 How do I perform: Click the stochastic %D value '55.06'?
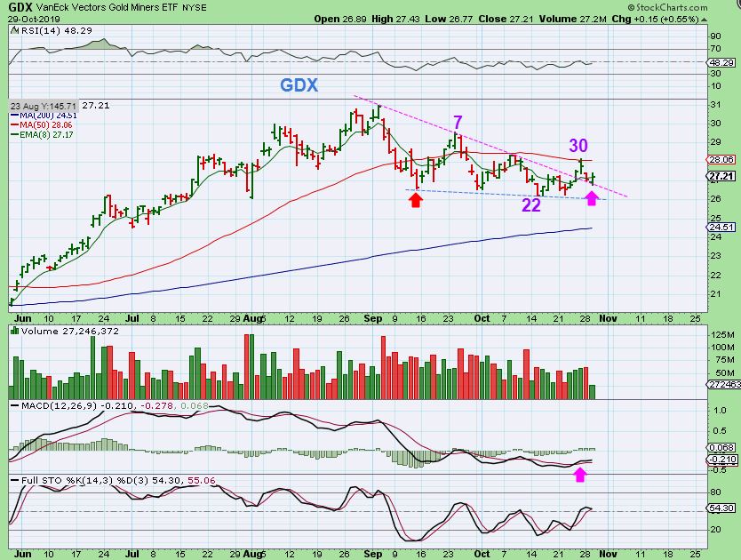tap(202, 481)
